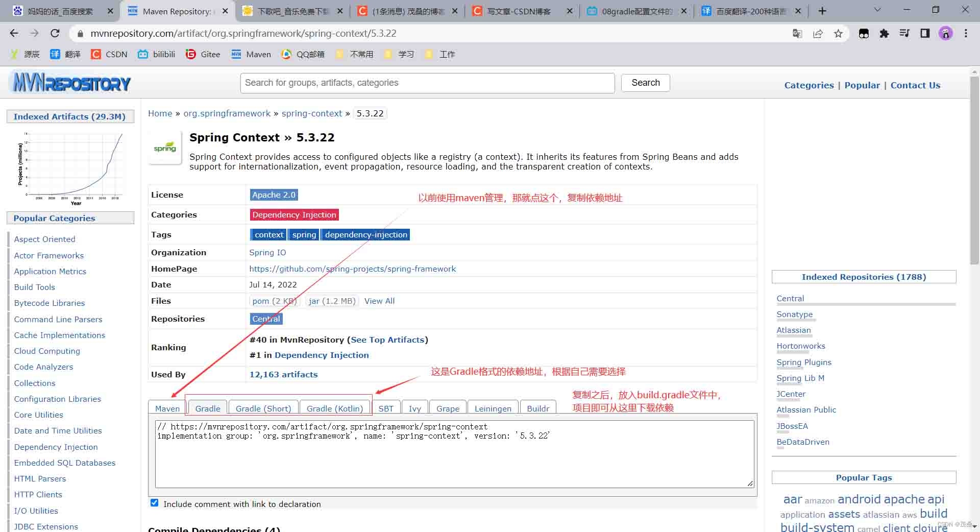Select the Grape tab
This screenshot has width=980, height=532.
point(448,408)
